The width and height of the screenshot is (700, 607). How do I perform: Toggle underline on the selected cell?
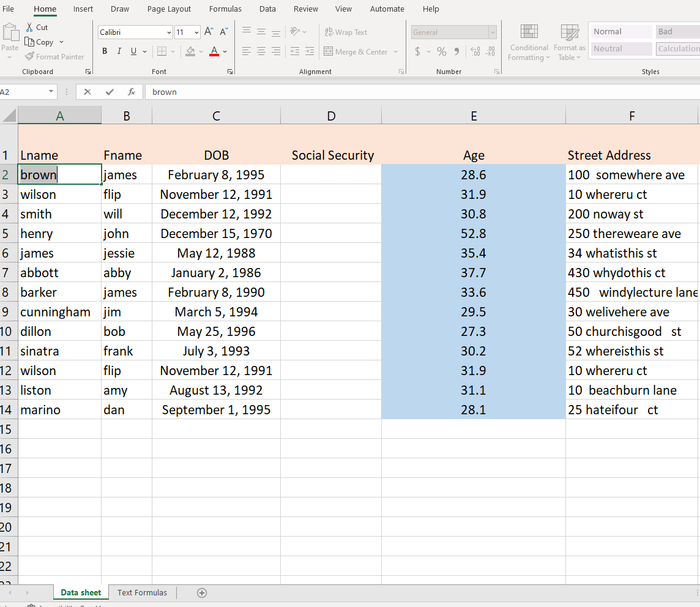(x=132, y=51)
